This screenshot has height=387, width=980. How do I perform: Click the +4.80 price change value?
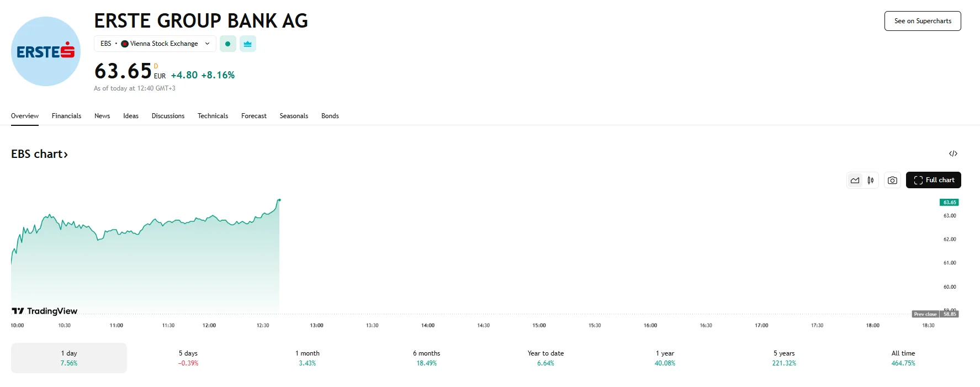click(x=184, y=75)
